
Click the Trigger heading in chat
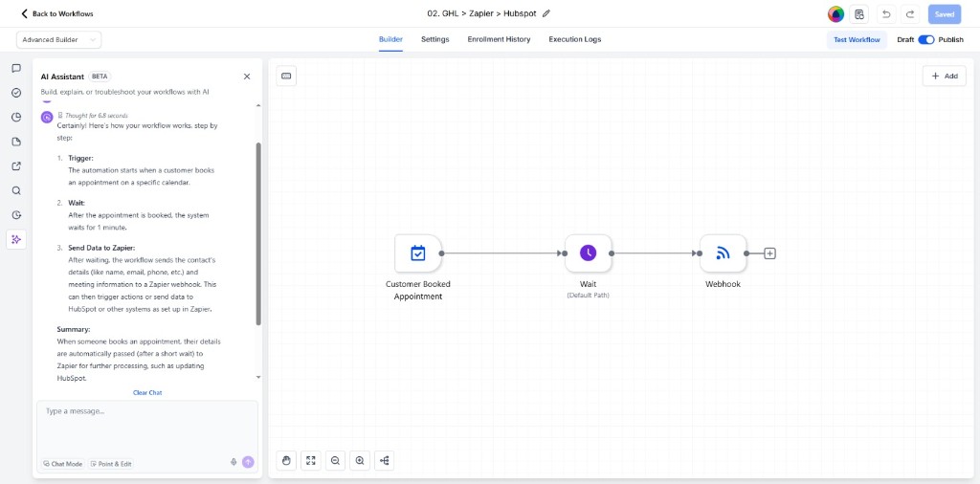point(80,158)
